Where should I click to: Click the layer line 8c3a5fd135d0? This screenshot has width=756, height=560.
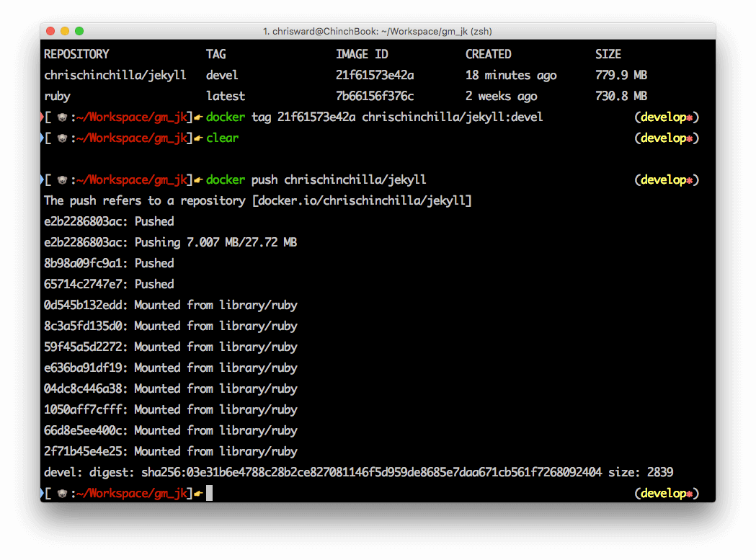pos(170,326)
